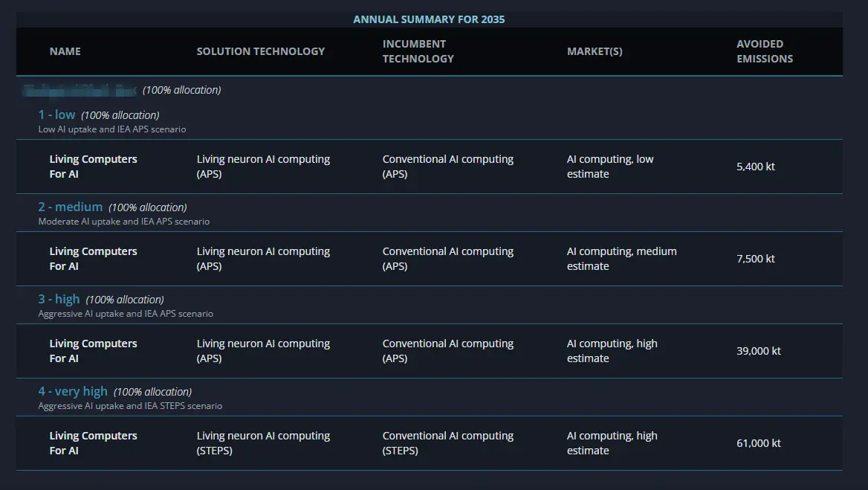
Task: Open the scenario "2 - medium"
Action: (x=70, y=207)
